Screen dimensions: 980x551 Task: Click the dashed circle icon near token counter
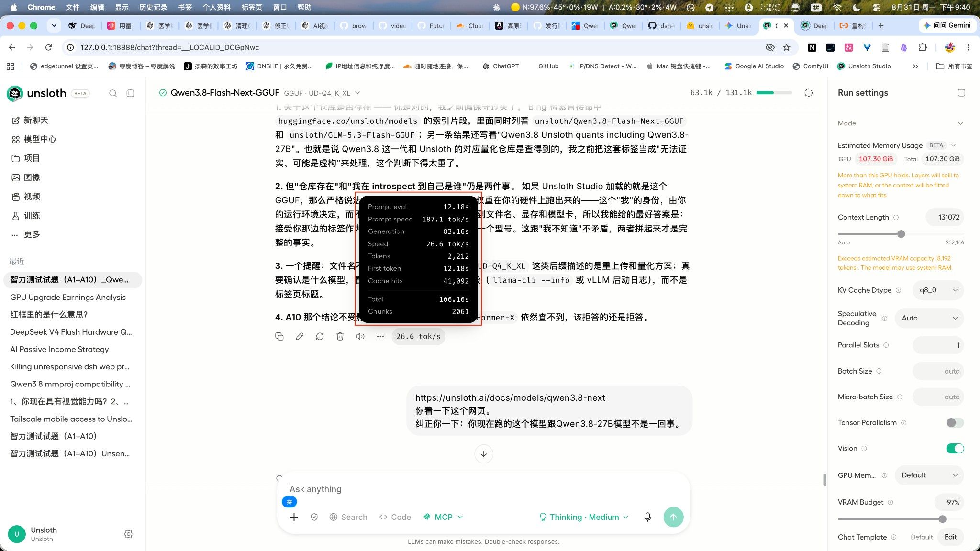point(809,93)
